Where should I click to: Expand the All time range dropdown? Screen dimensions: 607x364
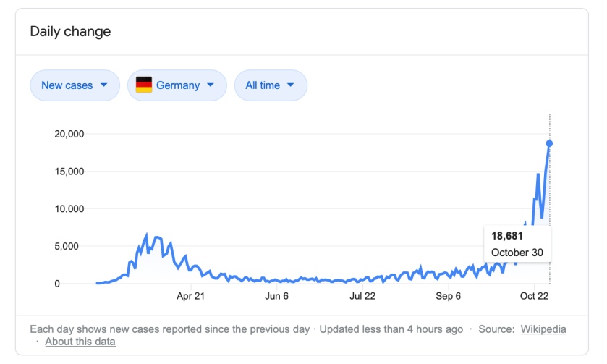271,85
